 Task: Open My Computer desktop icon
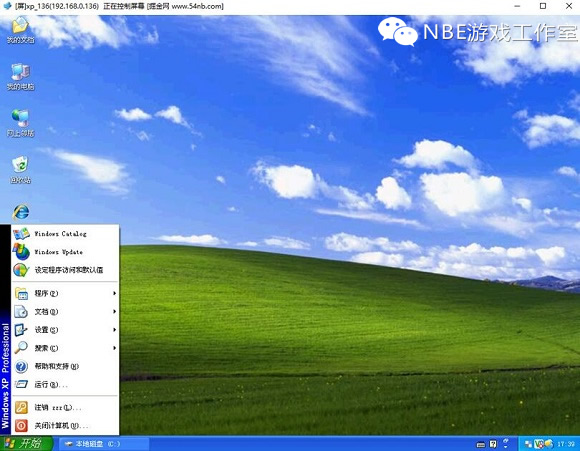(x=20, y=77)
